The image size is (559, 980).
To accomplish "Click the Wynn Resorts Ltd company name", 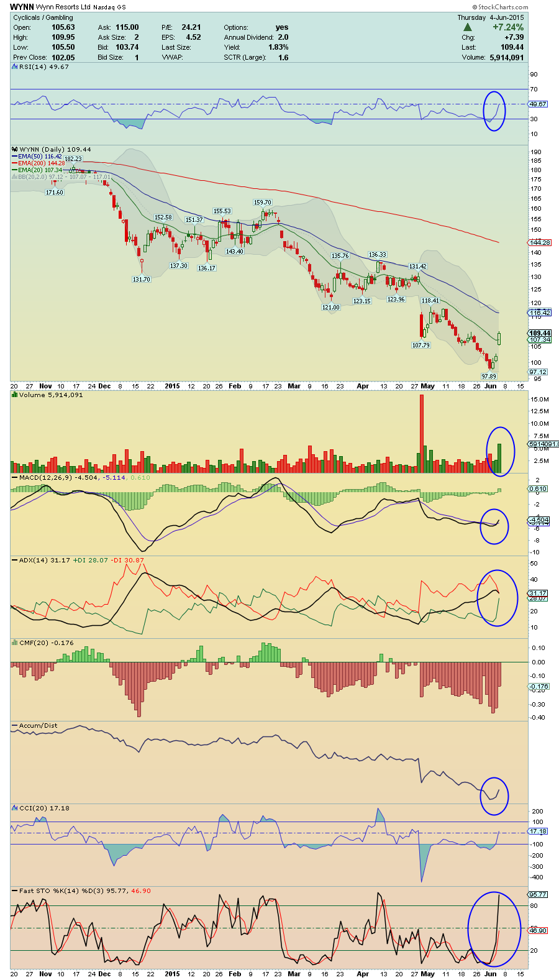I will [x=63, y=7].
